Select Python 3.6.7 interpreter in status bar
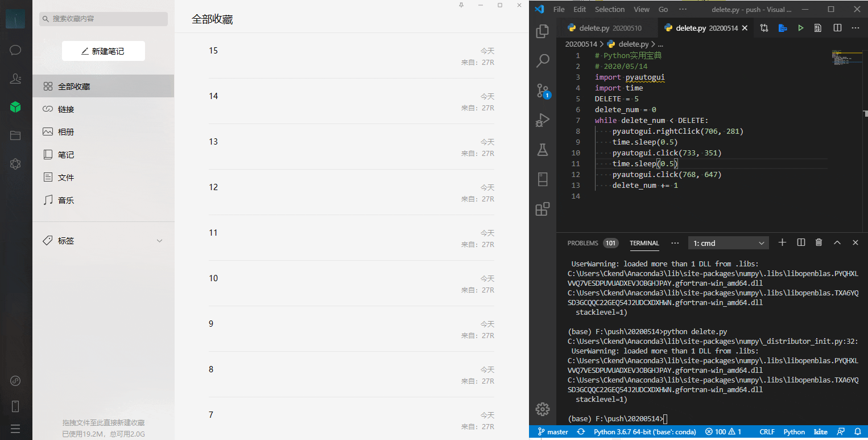 click(x=644, y=432)
